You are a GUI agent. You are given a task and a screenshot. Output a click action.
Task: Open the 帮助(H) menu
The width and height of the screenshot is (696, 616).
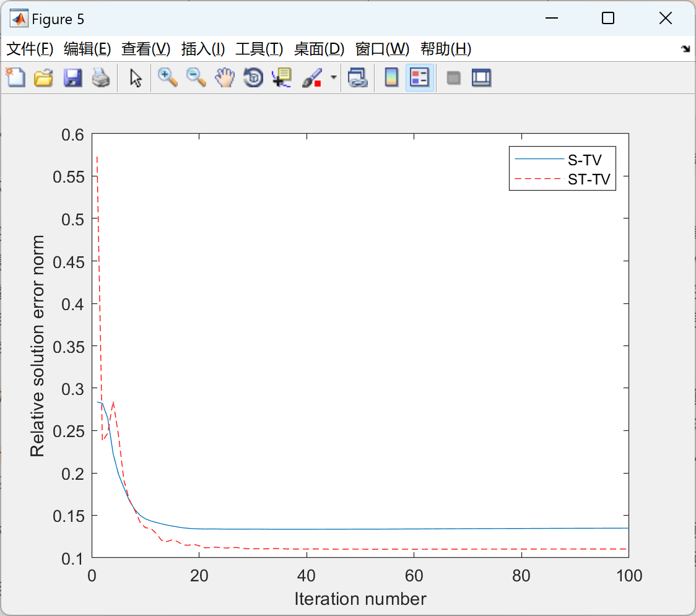[x=446, y=49]
